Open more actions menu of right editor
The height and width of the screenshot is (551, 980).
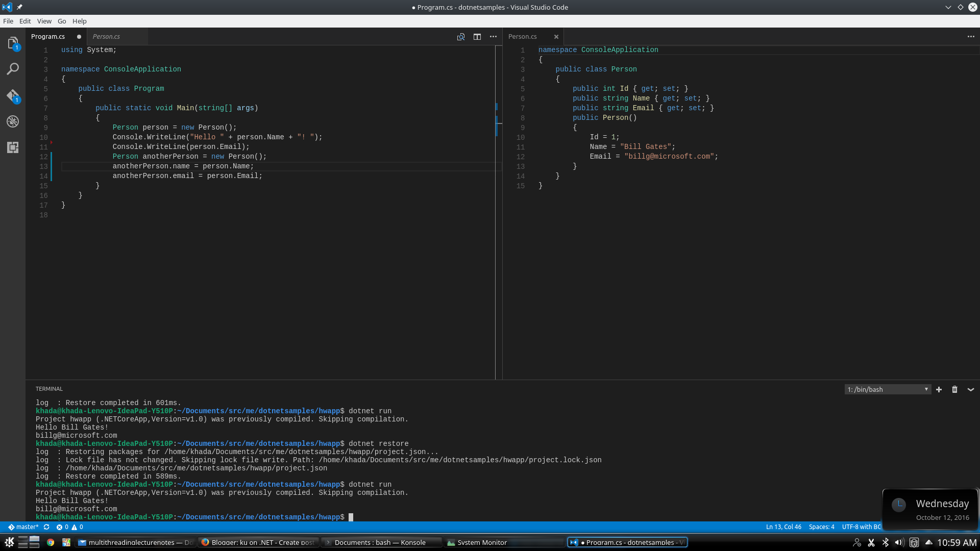point(971,37)
